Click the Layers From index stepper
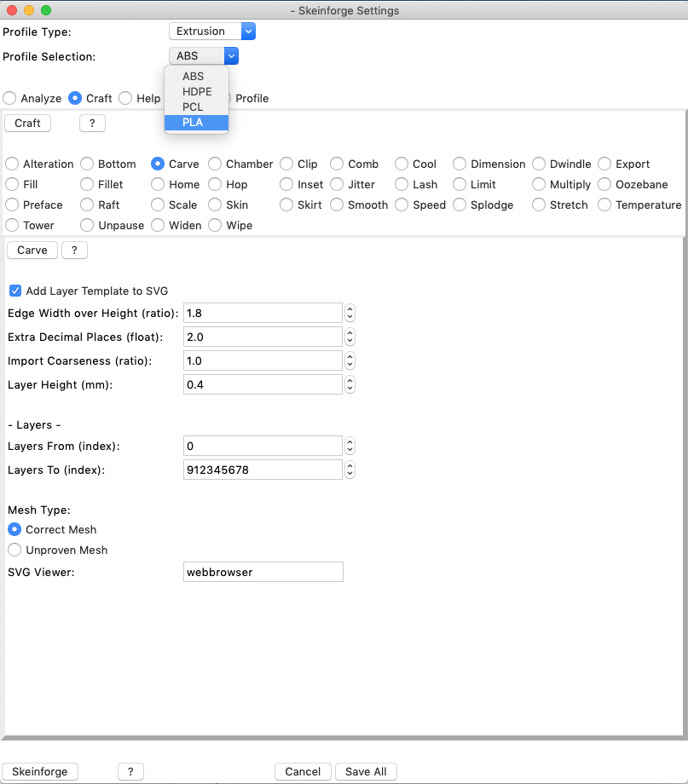This screenshot has height=784, width=688. click(350, 446)
